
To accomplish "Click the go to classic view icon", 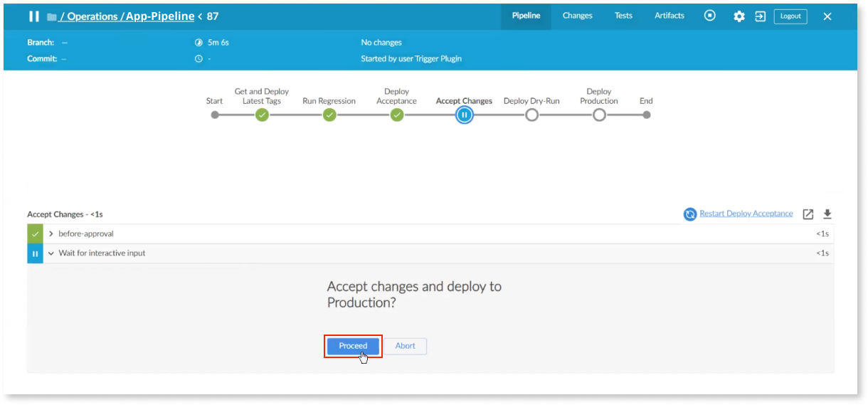I will tap(760, 16).
